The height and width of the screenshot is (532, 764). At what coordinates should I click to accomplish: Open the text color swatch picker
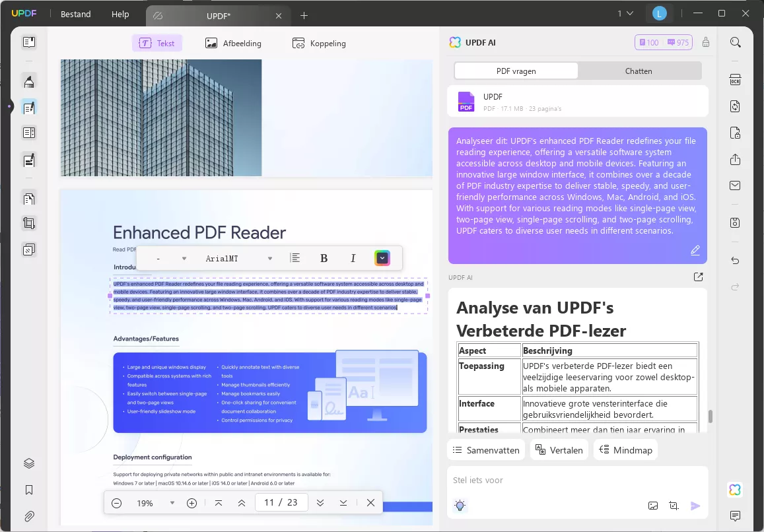point(382,258)
